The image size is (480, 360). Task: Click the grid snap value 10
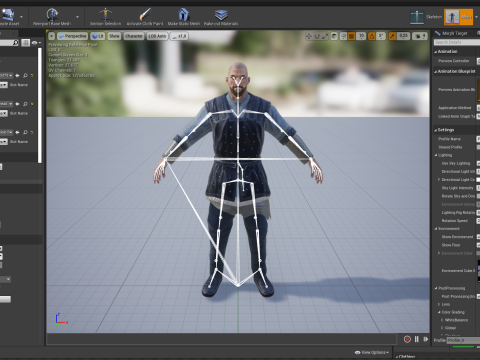[361, 36]
